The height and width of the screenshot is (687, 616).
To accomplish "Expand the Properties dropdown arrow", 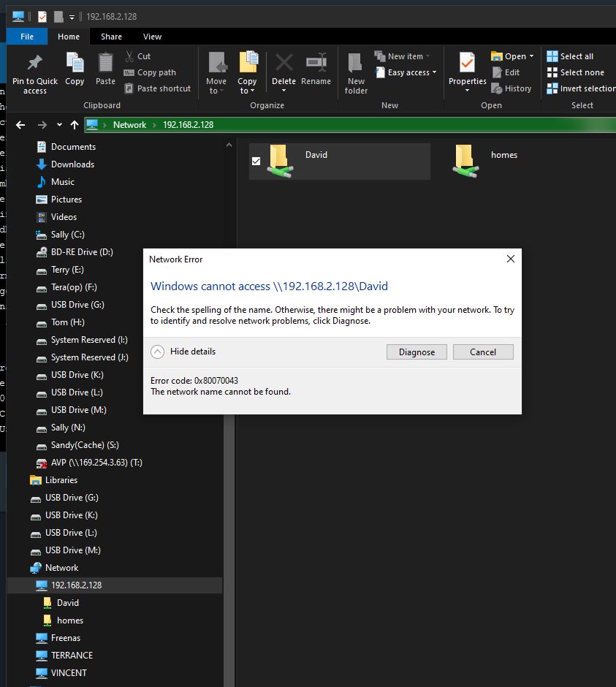I will pyautogui.click(x=467, y=91).
